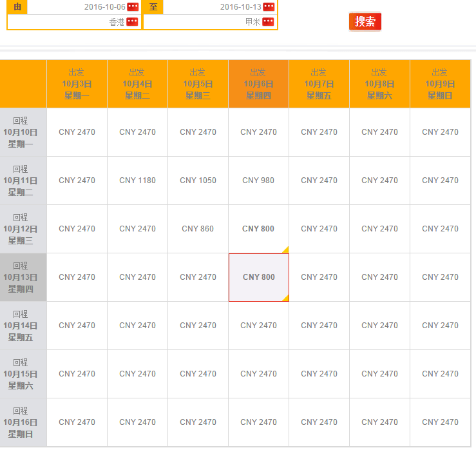Select departure column header 10月7日 星期五
Viewport: 476px width, 450px height.
tap(319, 84)
